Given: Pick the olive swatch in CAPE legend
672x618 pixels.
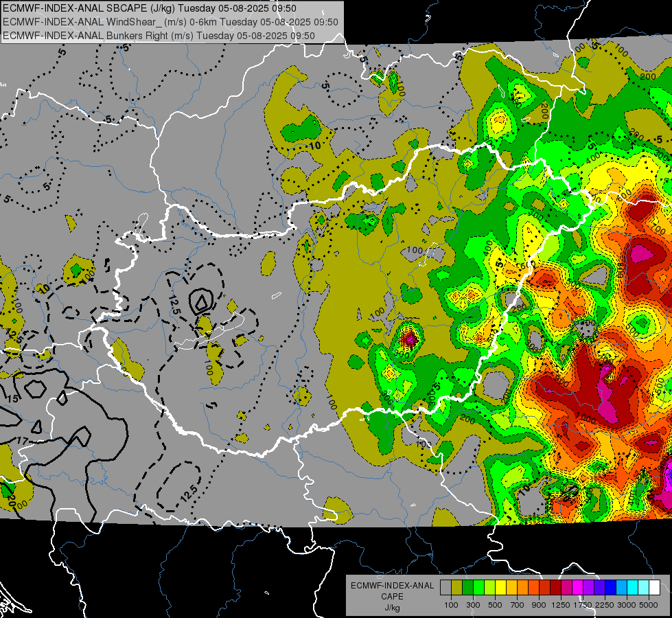Looking at the screenshot, I should point(457,587).
